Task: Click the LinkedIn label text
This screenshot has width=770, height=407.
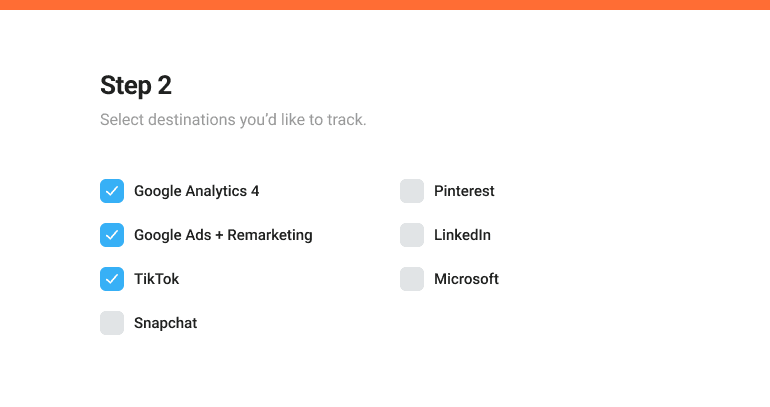Action: 462,235
